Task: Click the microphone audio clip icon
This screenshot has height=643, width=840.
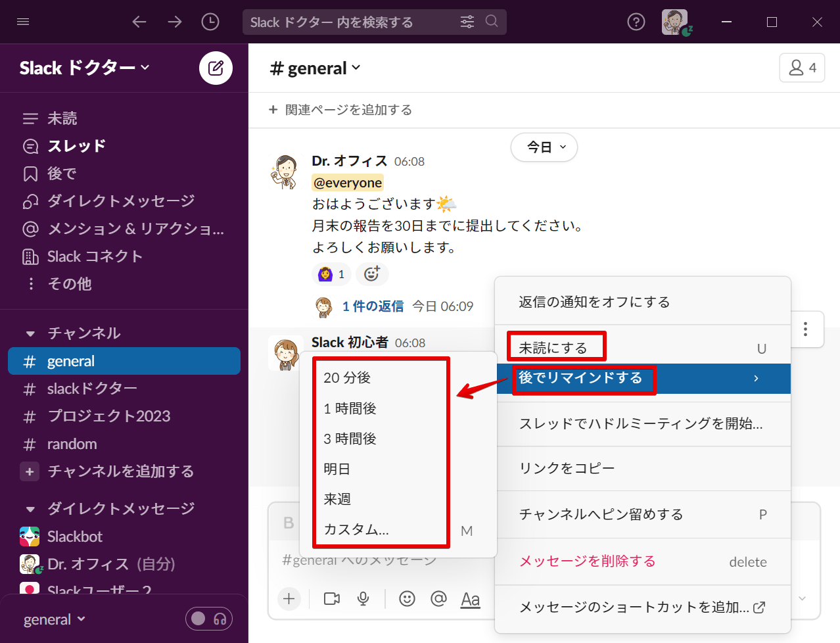Action: coord(363,598)
